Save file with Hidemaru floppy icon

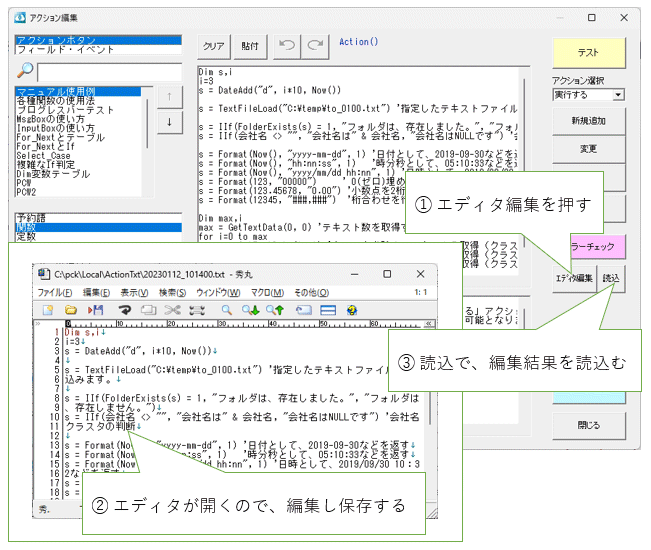(95, 310)
